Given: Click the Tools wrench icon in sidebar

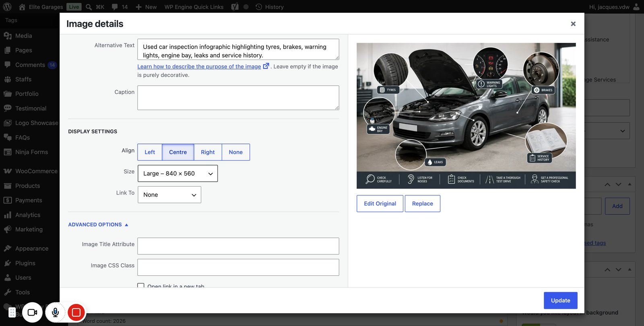Looking at the screenshot, I should (x=8, y=292).
